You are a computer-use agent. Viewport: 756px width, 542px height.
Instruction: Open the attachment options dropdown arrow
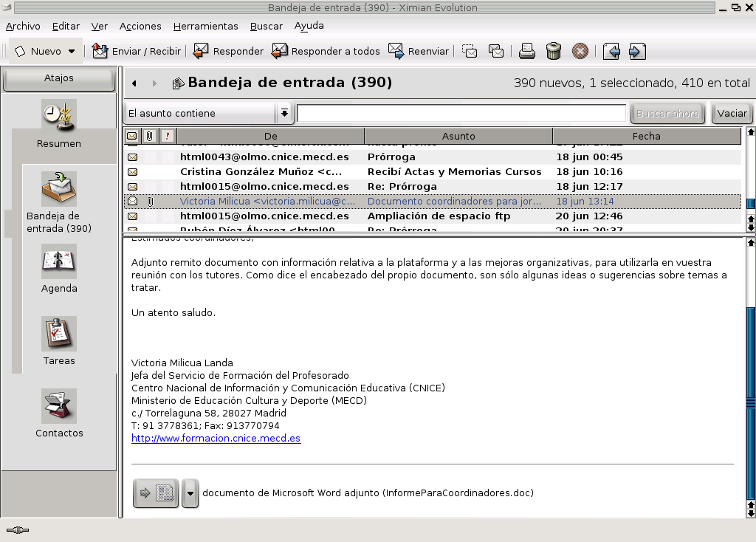(x=190, y=493)
